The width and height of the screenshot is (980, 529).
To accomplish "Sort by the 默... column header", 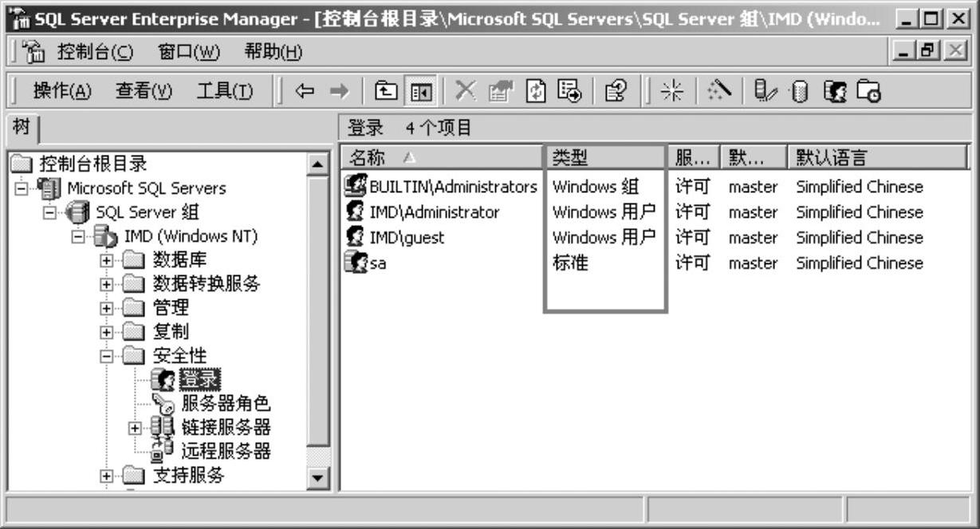I will pyautogui.click(x=753, y=158).
